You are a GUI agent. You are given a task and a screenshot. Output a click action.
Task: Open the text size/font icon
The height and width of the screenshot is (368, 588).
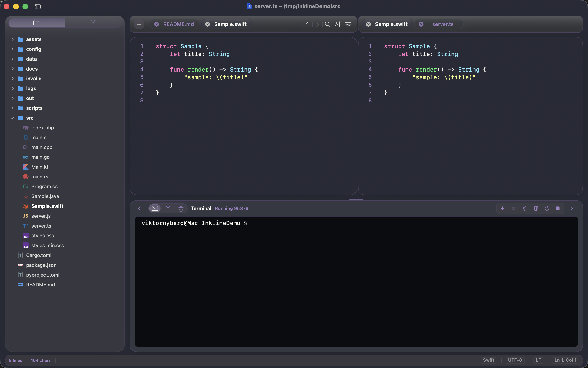click(x=338, y=24)
